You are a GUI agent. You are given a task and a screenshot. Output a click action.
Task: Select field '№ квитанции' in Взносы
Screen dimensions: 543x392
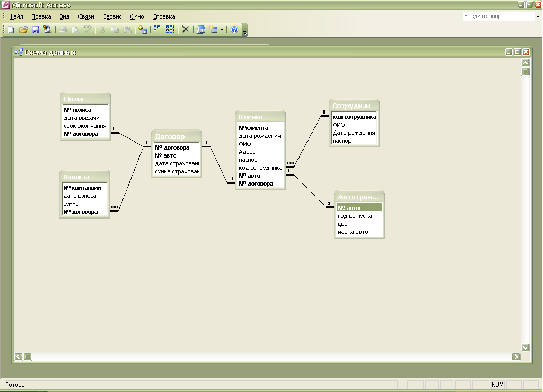coord(85,188)
